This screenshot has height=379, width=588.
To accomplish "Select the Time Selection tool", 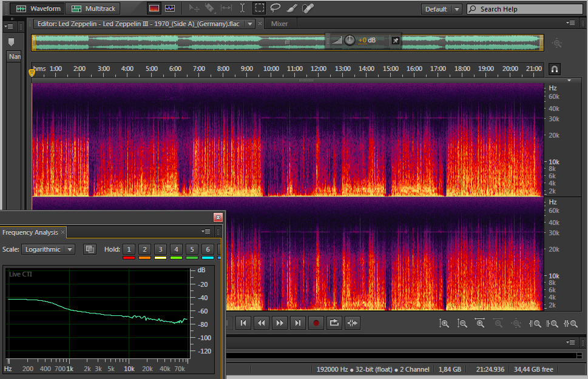I will 242,8.
